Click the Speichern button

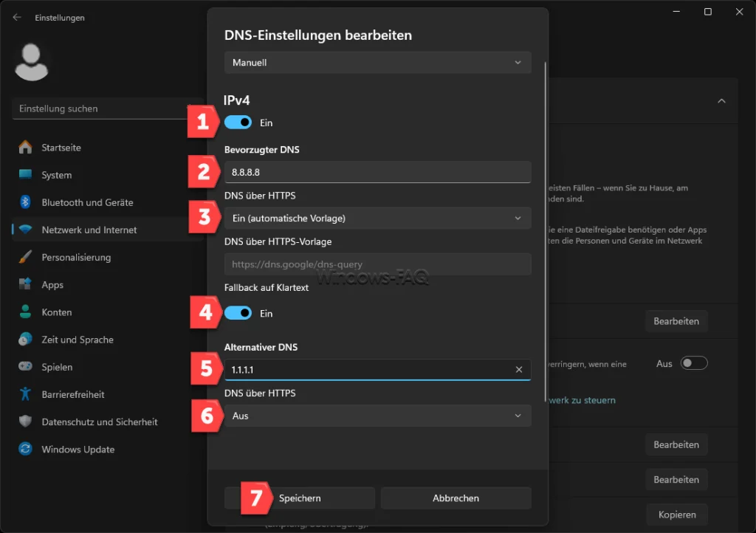[x=300, y=498]
